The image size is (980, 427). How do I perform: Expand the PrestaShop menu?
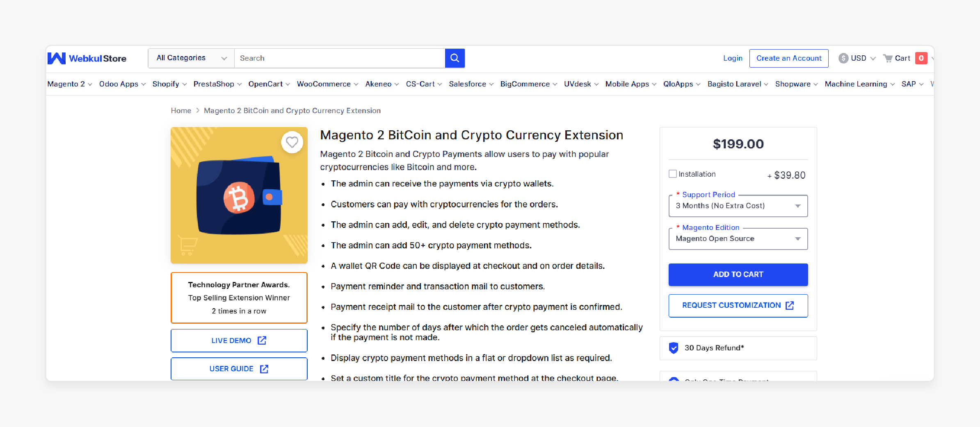(x=217, y=84)
